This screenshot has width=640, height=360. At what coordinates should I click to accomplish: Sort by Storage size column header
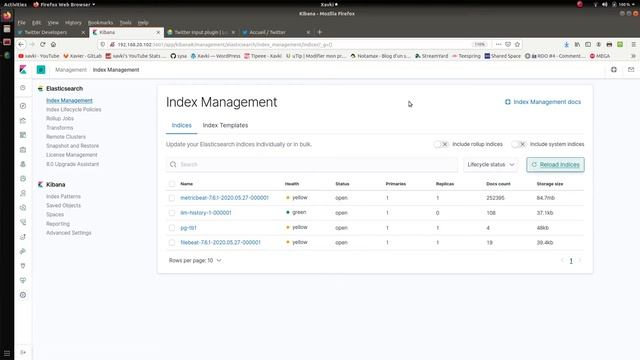click(550, 184)
